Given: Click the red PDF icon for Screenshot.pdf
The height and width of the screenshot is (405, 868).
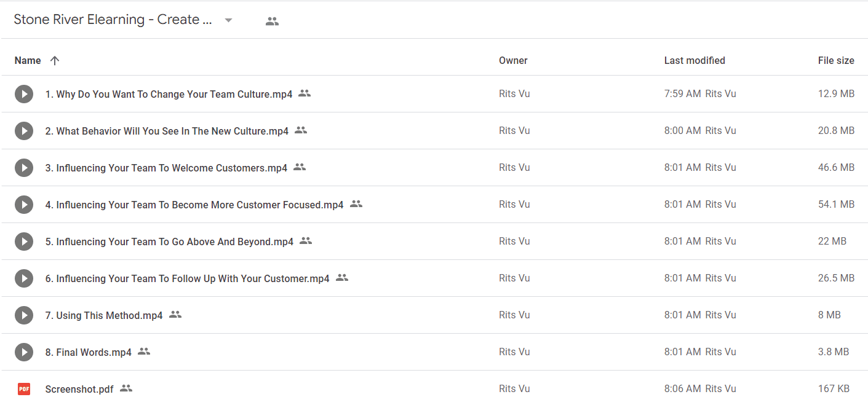Looking at the screenshot, I should [x=24, y=389].
